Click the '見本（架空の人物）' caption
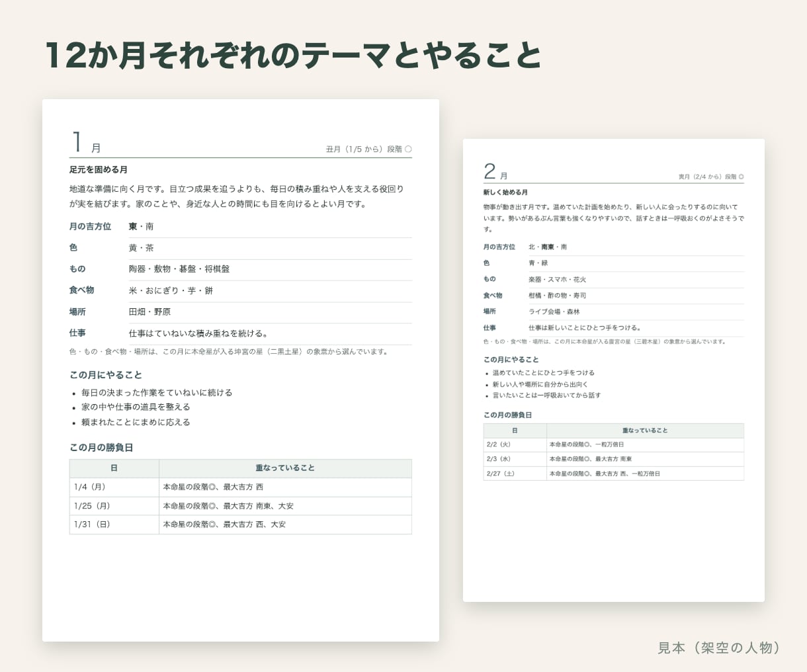This screenshot has width=807, height=672. point(720,648)
